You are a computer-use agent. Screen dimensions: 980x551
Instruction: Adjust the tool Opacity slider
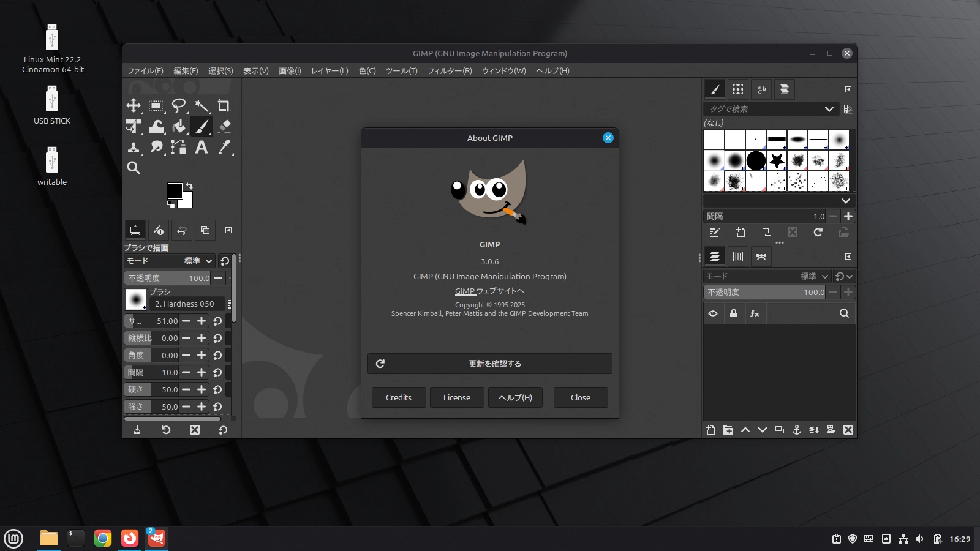point(168,278)
